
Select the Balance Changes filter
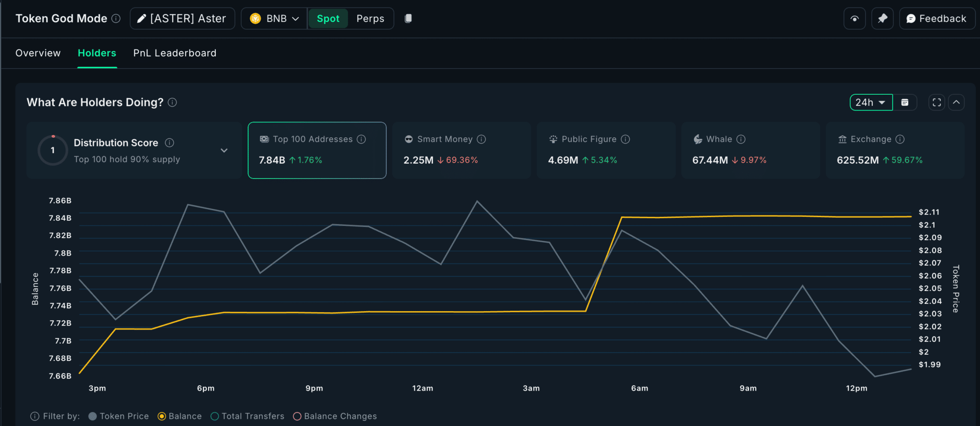click(x=335, y=416)
